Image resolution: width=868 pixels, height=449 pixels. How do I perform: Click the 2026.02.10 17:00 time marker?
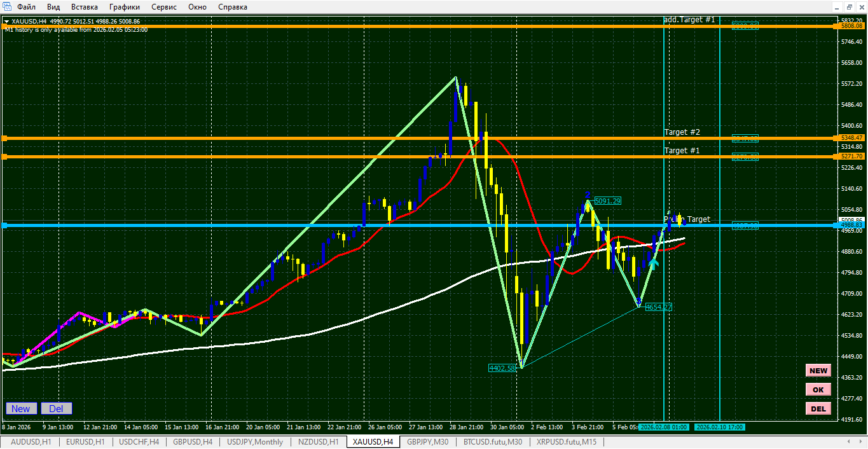tap(719, 427)
